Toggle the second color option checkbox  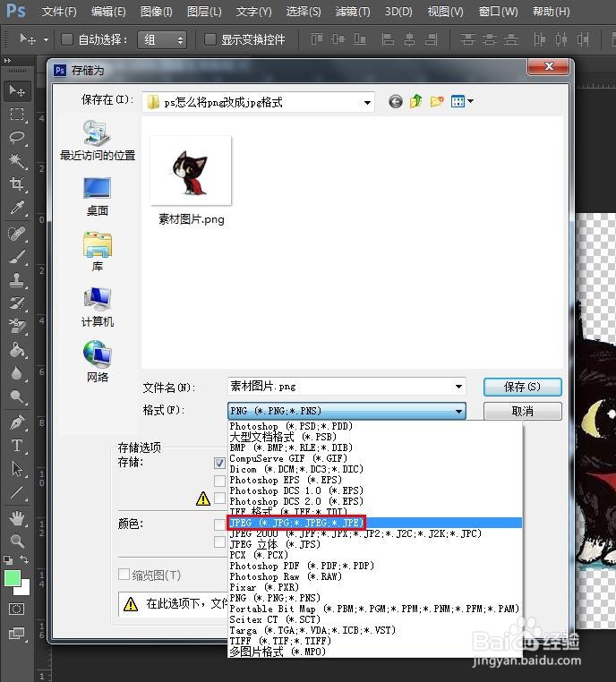[x=219, y=542]
